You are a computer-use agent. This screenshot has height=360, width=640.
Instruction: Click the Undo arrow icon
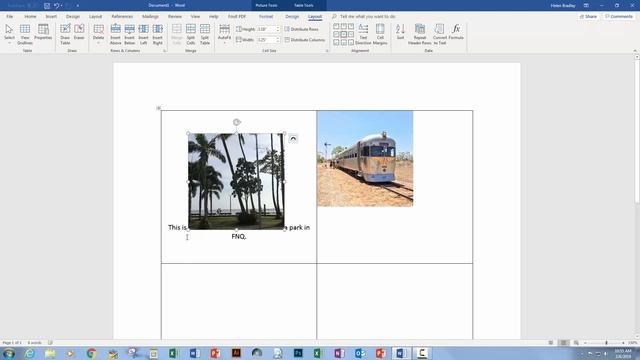[56, 6]
